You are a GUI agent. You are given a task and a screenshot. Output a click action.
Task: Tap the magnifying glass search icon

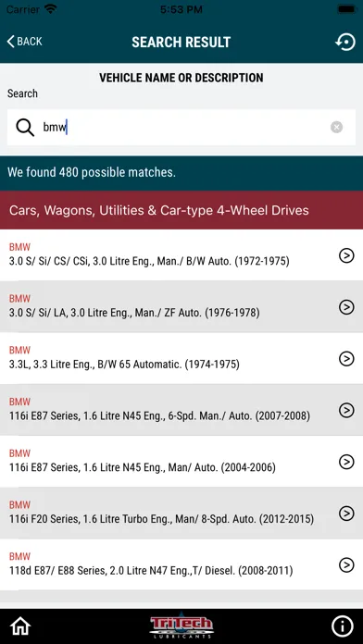pos(25,128)
